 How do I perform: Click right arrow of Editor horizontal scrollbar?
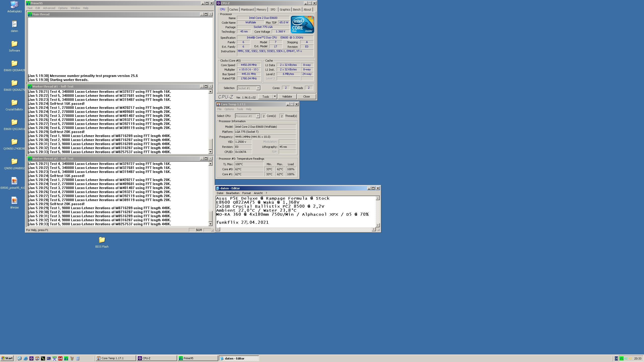click(x=374, y=229)
